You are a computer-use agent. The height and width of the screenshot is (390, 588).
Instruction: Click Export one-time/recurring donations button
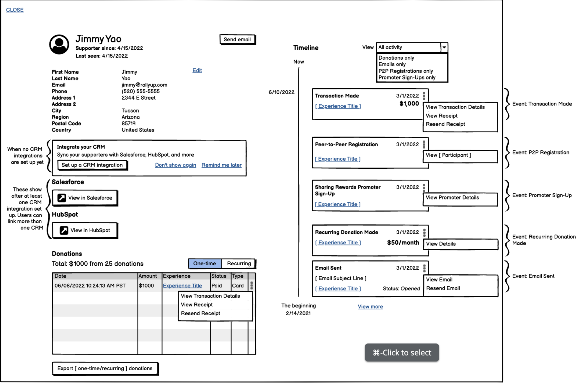[x=105, y=368]
